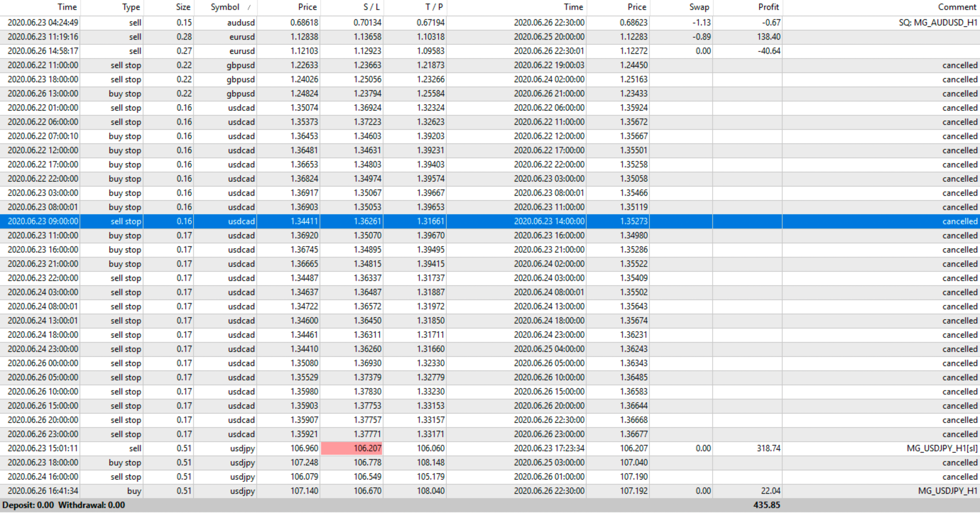Click the 138.40 profit value
Viewport: 980px width, 513px height.
pyautogui.click(x=768, y=37)
